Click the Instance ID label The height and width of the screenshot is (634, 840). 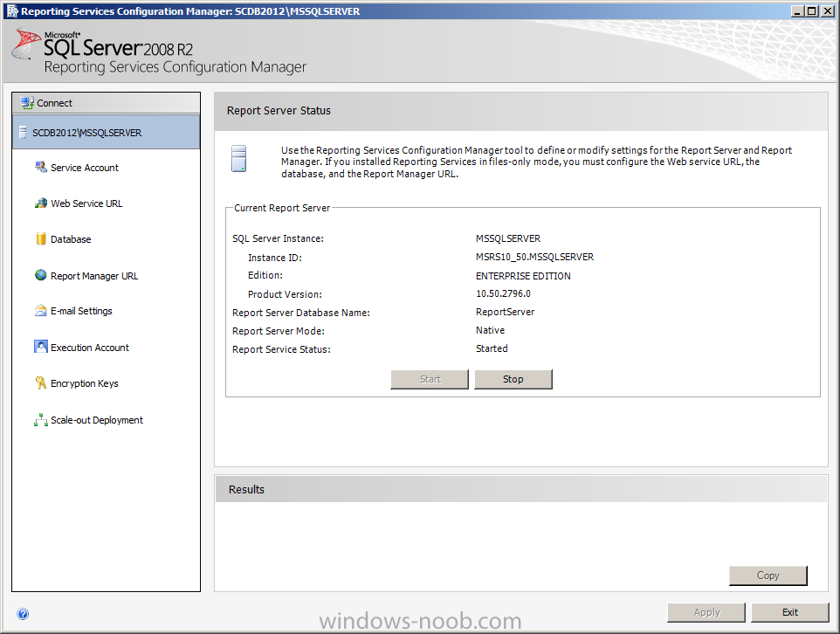(275, 258)
